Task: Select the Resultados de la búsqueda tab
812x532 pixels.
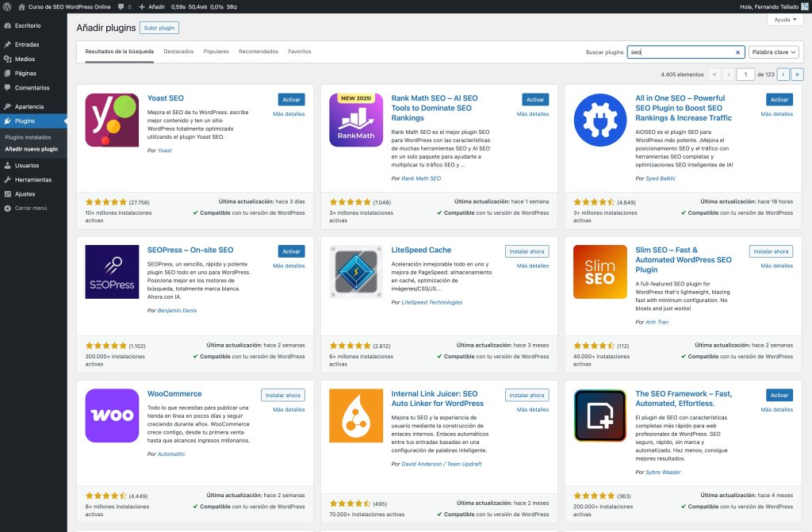Action: (119, 52)
